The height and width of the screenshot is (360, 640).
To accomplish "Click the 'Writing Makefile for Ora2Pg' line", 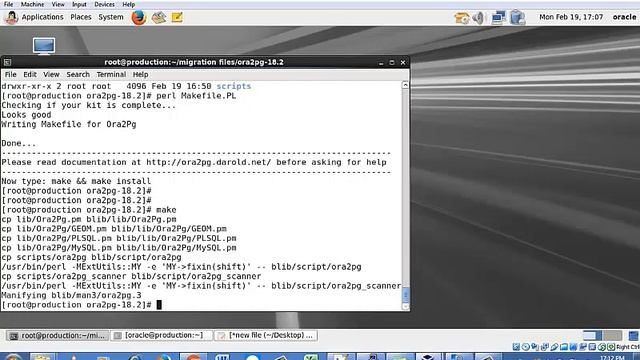I will pos(69,124).
